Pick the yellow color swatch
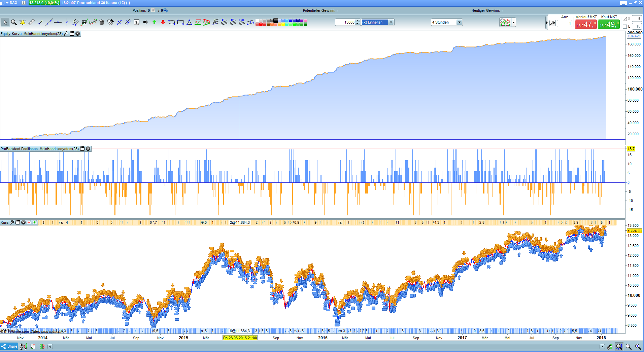 pos(283,24)
